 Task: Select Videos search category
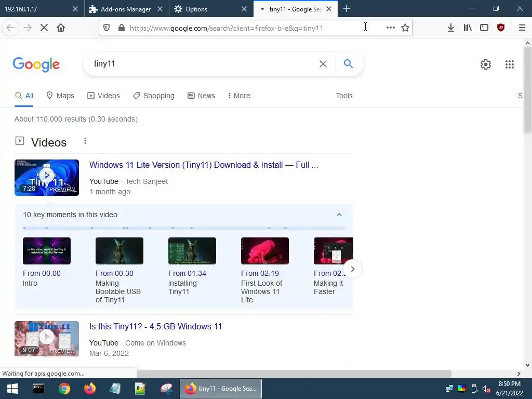click(x=103, y=96)
